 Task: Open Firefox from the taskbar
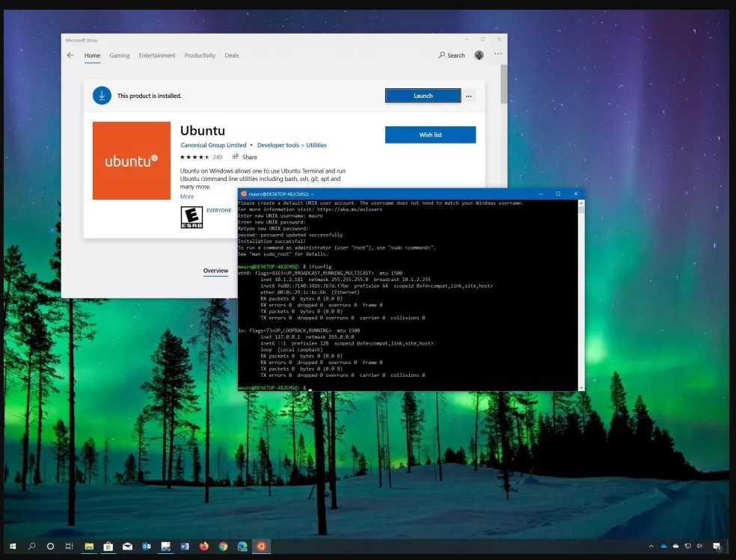[x=203, y=547]
